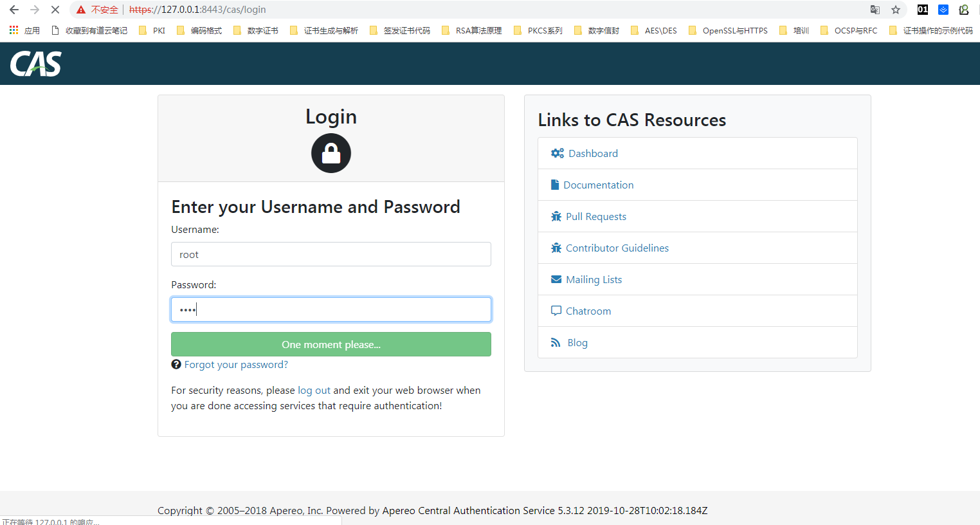Click the browser forward arrow

pyautogui.click(x=35, y=10)
